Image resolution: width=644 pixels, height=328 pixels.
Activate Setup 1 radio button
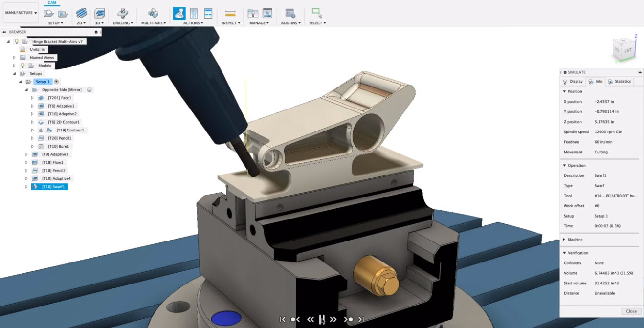tap(57, 82)
